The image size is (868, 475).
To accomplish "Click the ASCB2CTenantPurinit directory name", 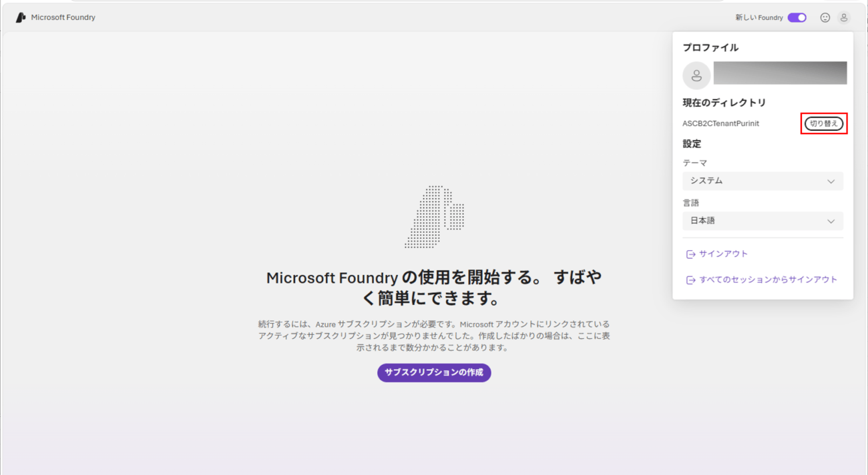I will coord(720,123).
